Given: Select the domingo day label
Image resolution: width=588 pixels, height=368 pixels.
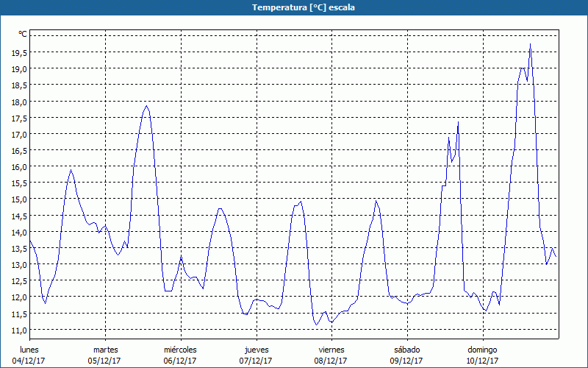Looking at the screenshot, I should [482, 349].
